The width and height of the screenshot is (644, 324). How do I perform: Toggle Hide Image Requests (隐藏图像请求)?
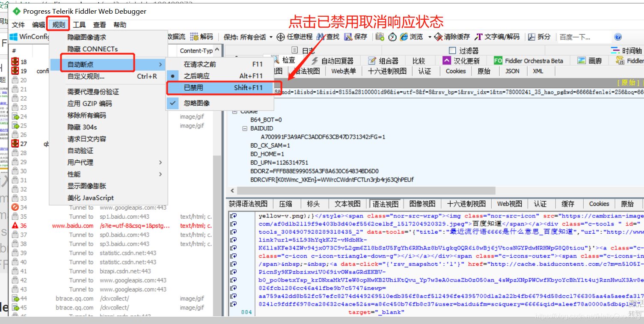coord(108,37)
